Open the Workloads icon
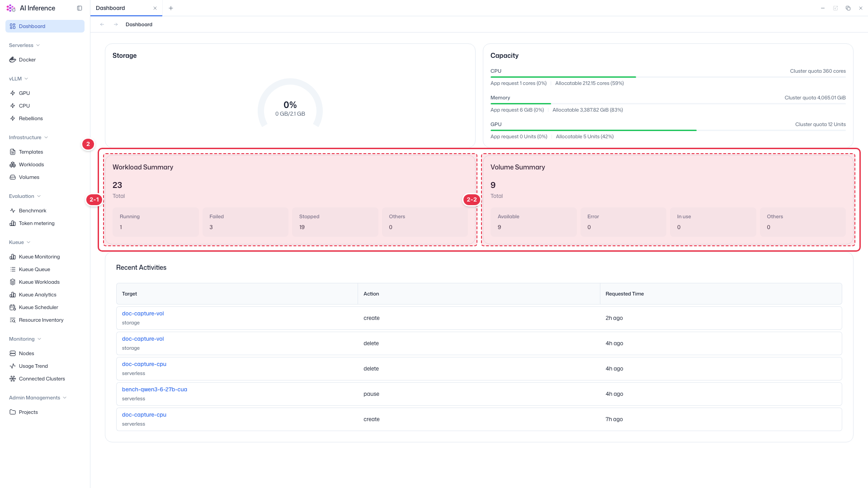Viewport: 868px width, 488px height. pyautogui.click(x=13, y=164)
